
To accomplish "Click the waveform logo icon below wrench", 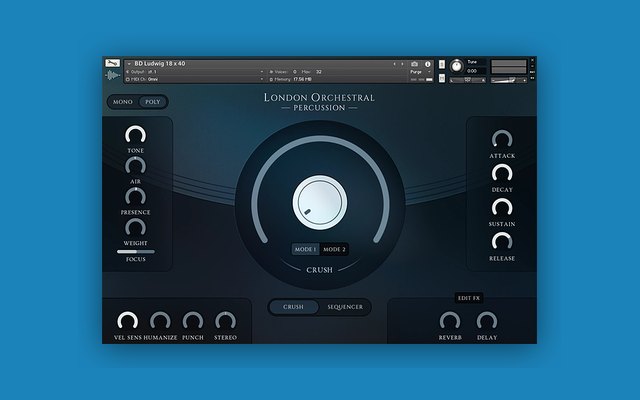I will coord(112,76).
